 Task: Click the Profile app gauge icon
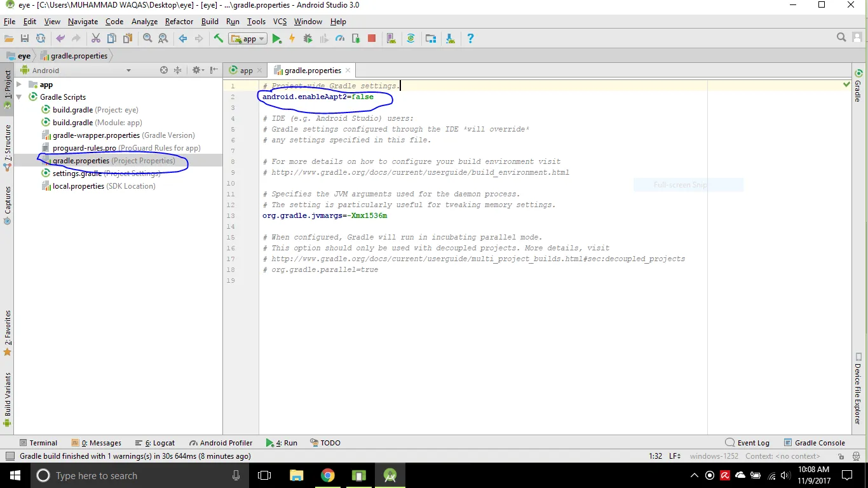pos(340,39)
